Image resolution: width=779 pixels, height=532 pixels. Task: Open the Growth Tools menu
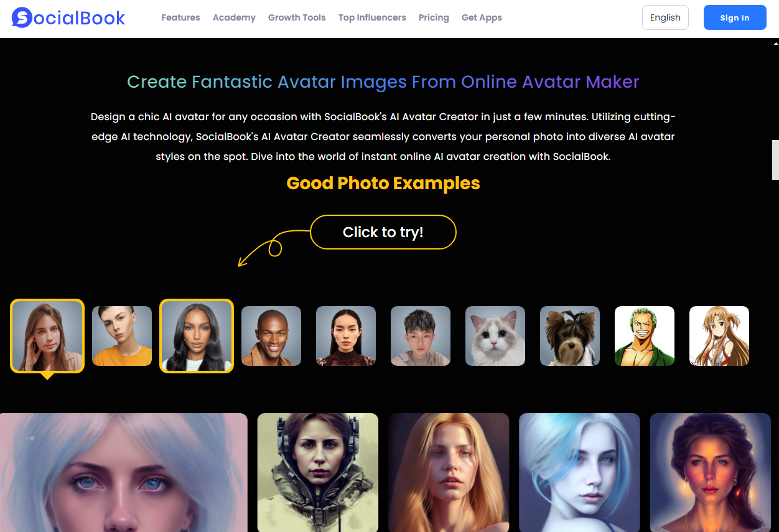click(x=297, y=17)
